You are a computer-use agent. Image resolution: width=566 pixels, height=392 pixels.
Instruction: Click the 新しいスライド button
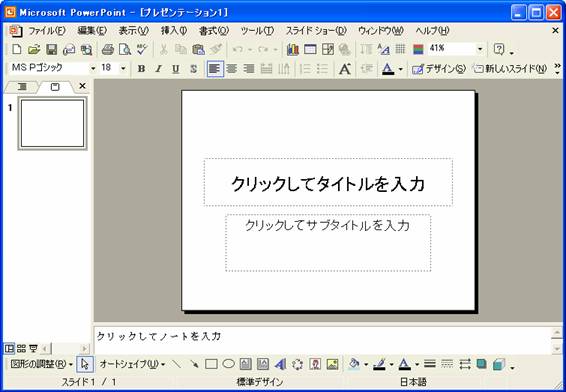[x=510, y=69]
